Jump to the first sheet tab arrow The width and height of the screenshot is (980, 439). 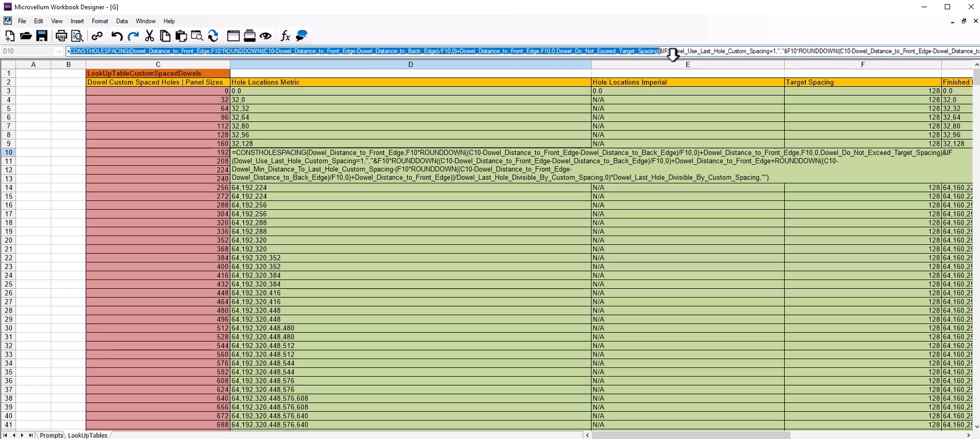click(5, 435)
